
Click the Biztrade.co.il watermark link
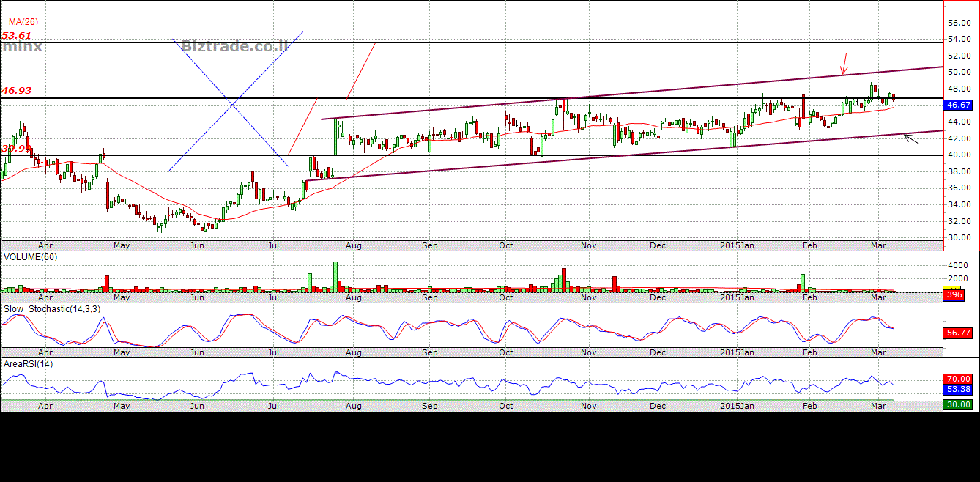(x=235, y=46)
